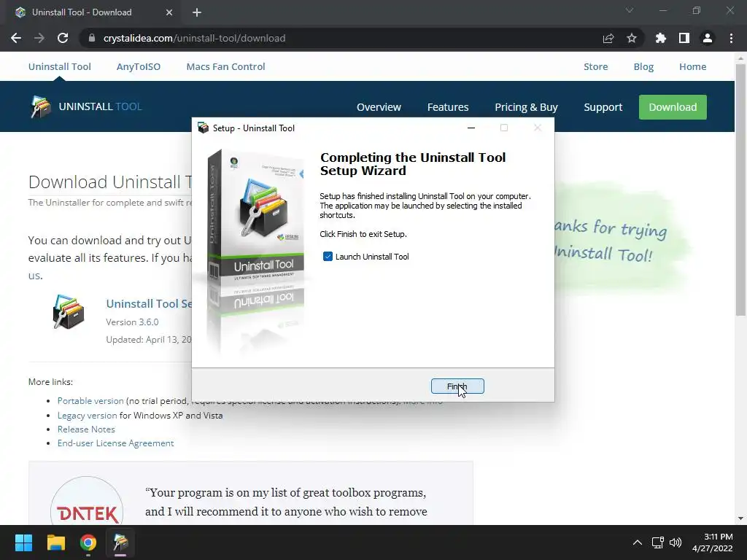Image resolution: width=747 pixels, height=560 pixels.
Task: Open Chrome extensions puzzle icon
Action: click(661, 38)
